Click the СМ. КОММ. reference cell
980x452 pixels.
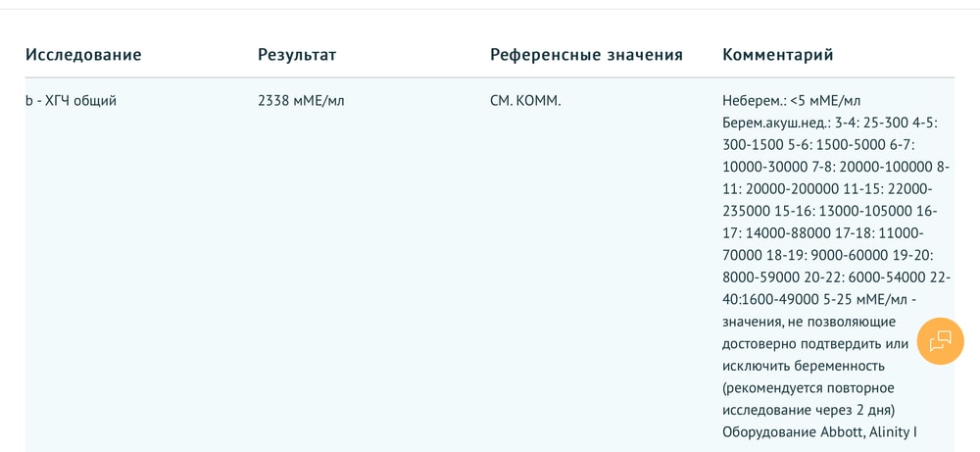(525, 101)
